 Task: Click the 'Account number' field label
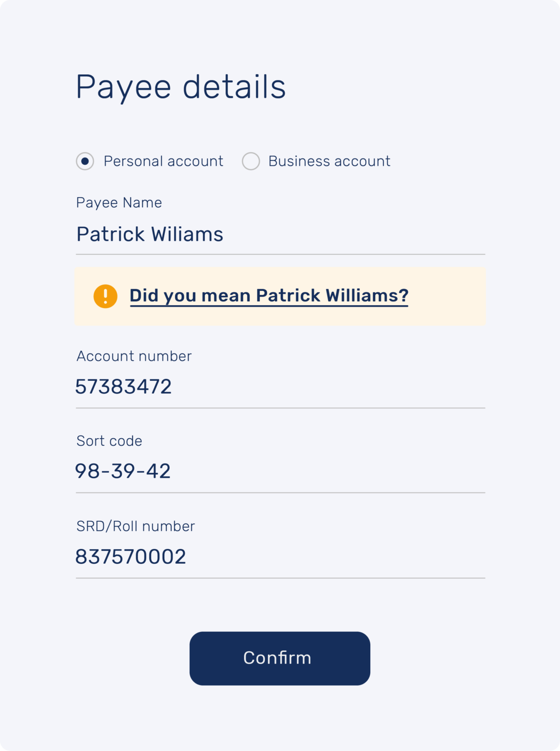coord(134,356)
